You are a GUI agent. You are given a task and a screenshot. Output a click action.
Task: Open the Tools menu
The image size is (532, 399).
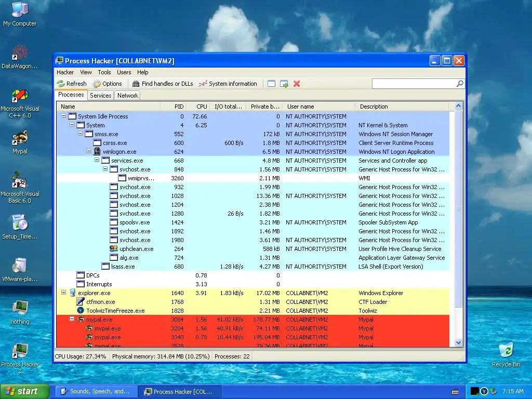point(104,72)
